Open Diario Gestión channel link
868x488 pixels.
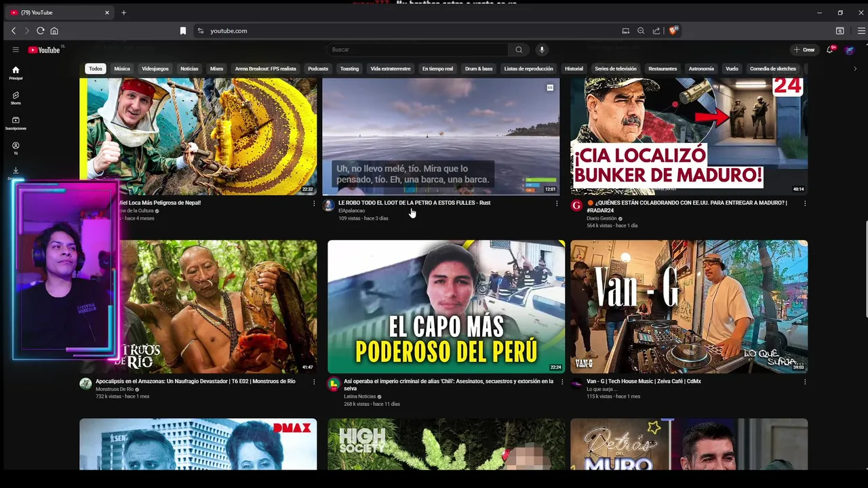601,218
